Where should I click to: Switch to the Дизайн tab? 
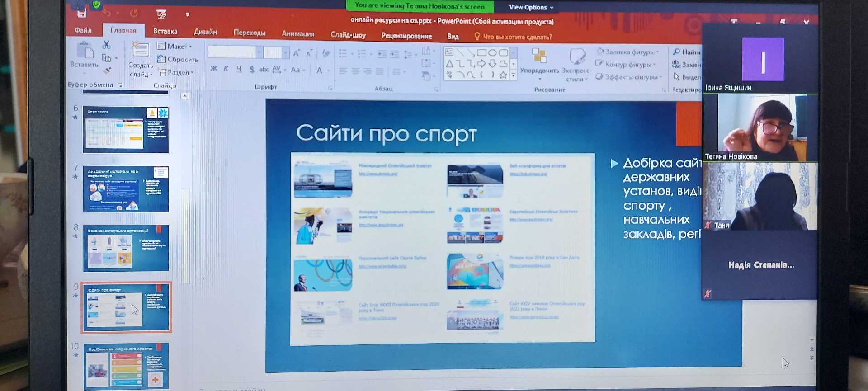(205, 32)
